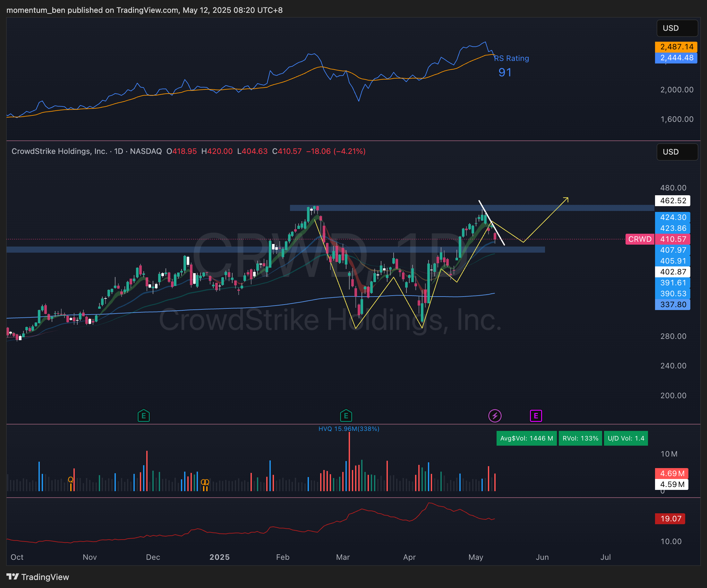The image size is (707, 588).
Task: Click the 462.52 white price label
Action: [672, 201]
